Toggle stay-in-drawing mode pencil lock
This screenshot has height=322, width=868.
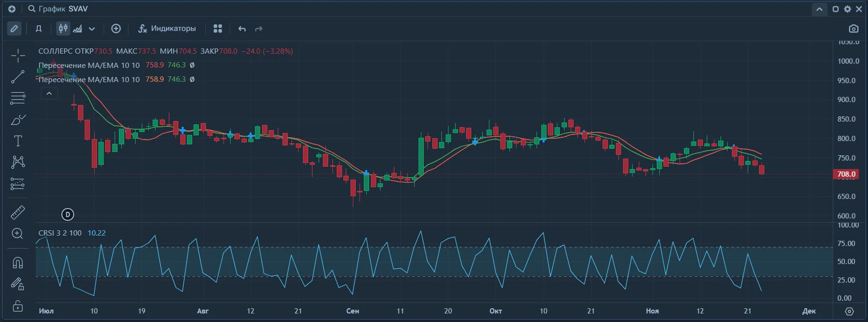[x=18, y=284]
